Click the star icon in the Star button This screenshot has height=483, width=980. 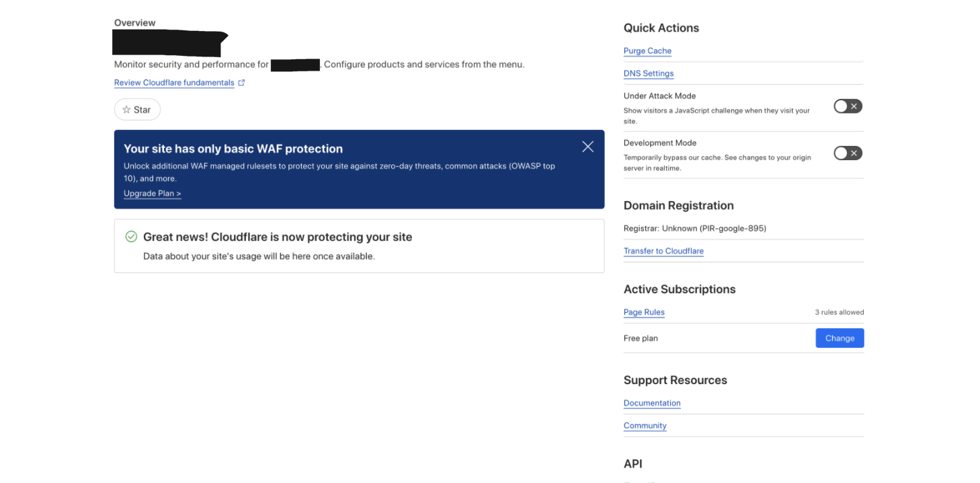point(126,110)
